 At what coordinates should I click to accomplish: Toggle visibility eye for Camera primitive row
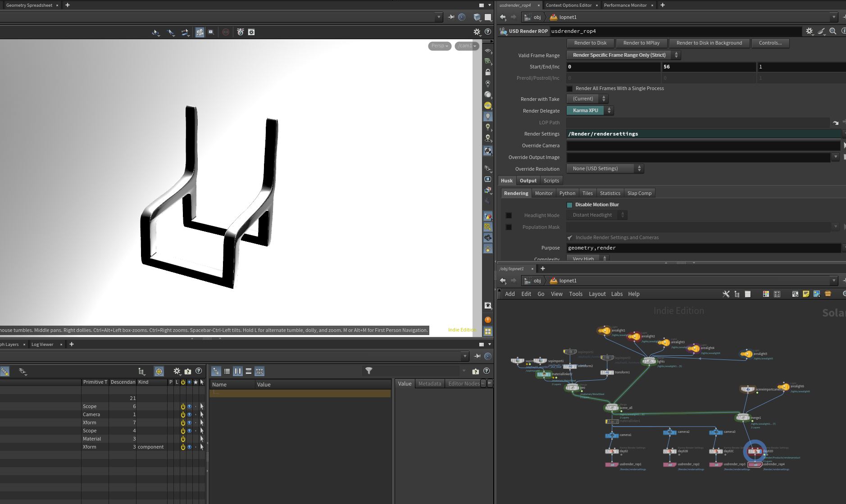tap(189, 414)
